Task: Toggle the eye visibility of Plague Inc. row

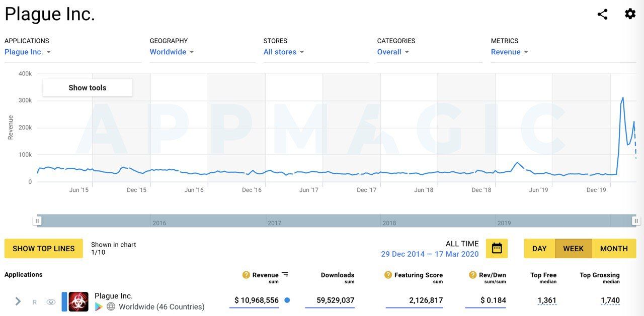Action: pyautogui.click(x=51, y=302)
